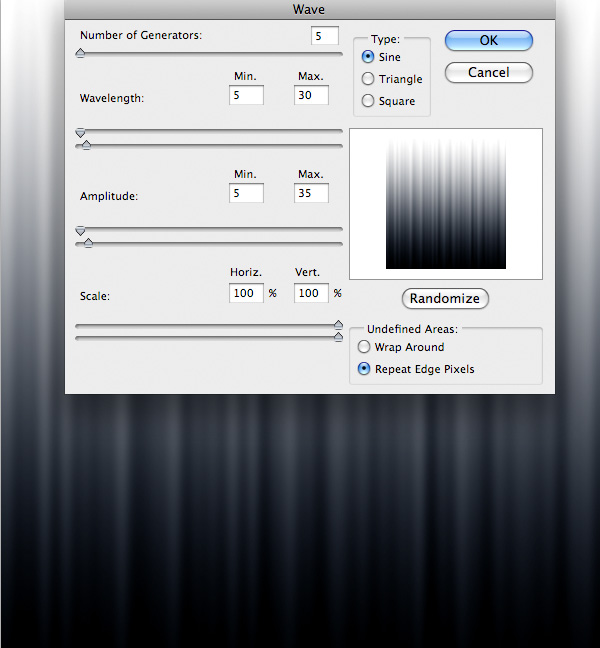Click the Wavelength Max. field
Image resolution: width=600 pixels, height=648 pixels.
[311, 95]
